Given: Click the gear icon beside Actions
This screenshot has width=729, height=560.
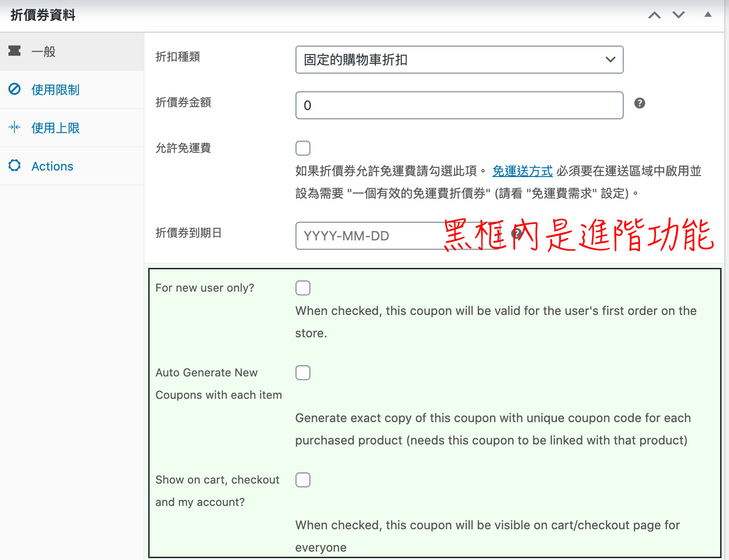Looking at the screenshot, I should [14, 165].
